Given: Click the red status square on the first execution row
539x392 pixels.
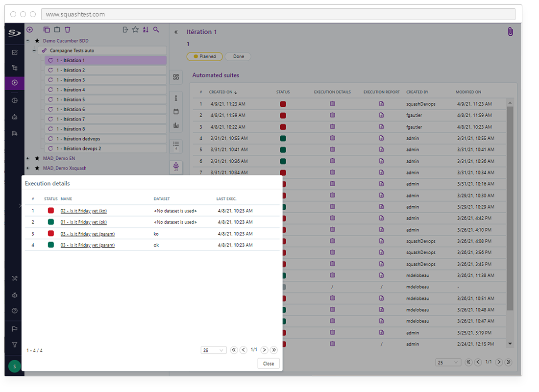Looking at the screenshot, I should tap(51, 210).
